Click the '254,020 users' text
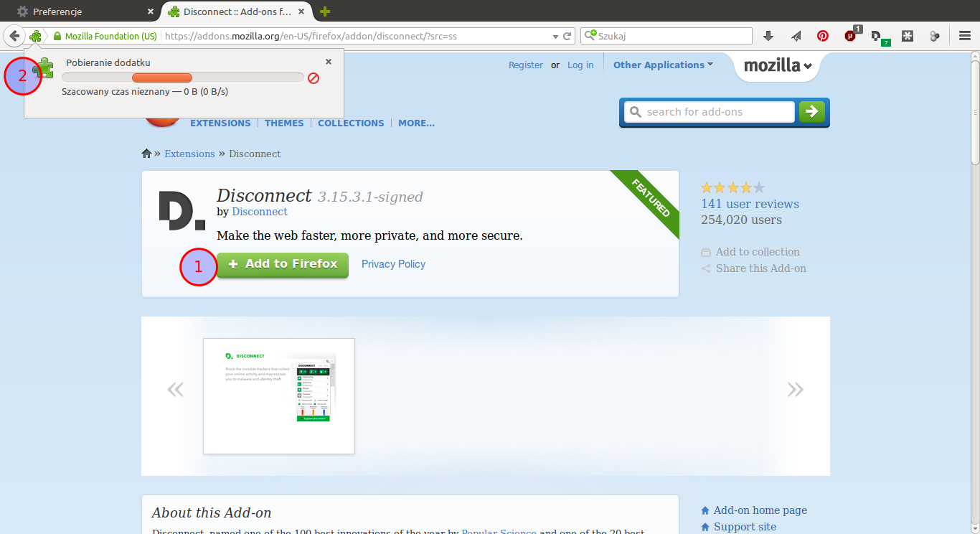 click(741, 220)
